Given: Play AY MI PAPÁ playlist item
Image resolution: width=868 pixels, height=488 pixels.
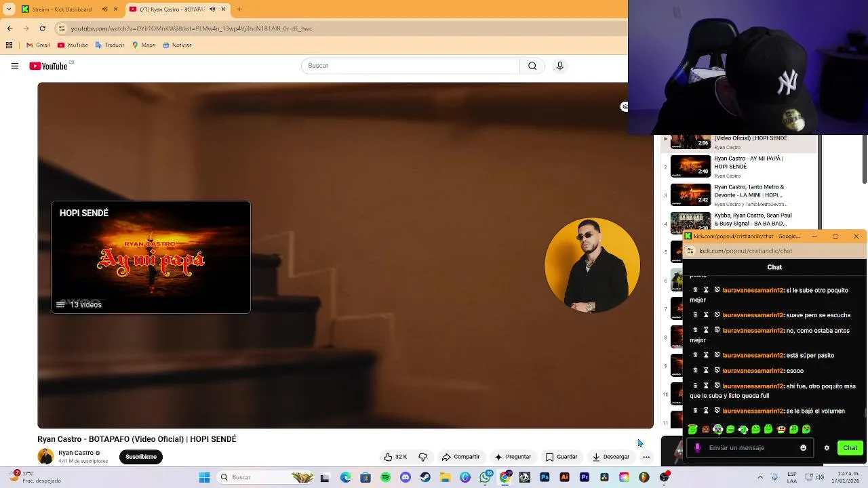Looking at the screenshot, I should tap(739, 167).
